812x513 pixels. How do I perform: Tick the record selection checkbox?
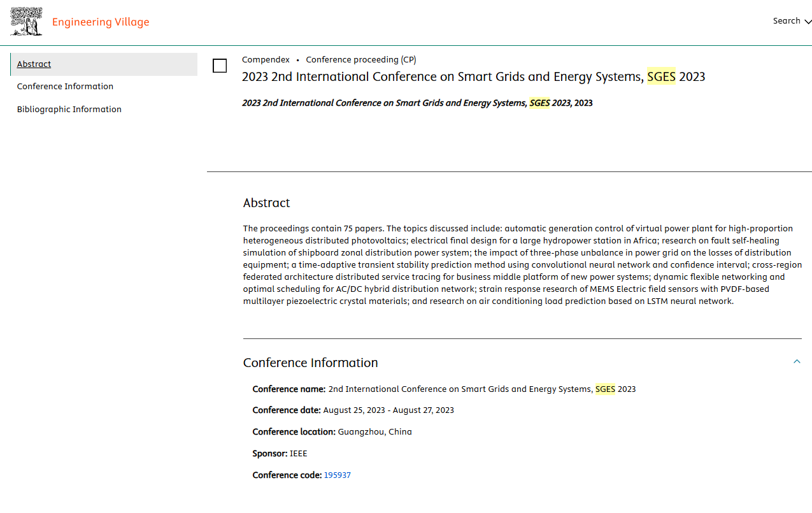coord(220,66)
